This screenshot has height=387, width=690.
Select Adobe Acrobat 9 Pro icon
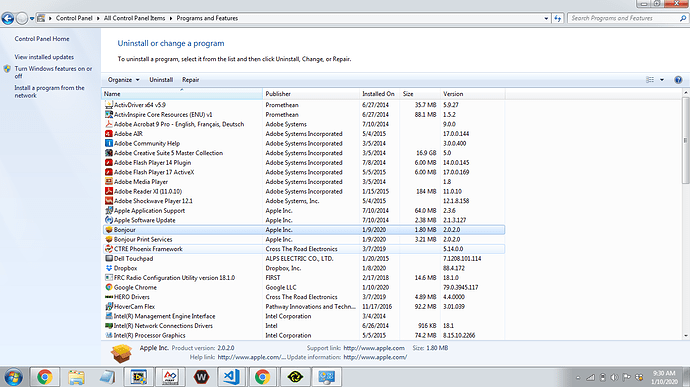109,124
